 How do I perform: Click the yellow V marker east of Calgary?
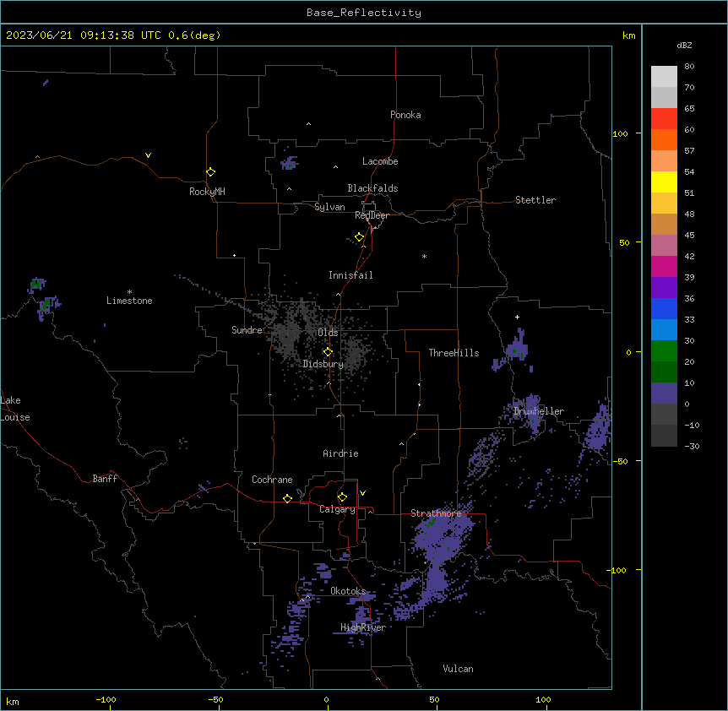tap(362, 493)
